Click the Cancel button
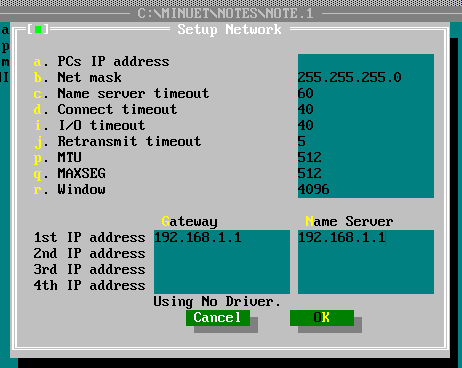 (x=218, y=318)
